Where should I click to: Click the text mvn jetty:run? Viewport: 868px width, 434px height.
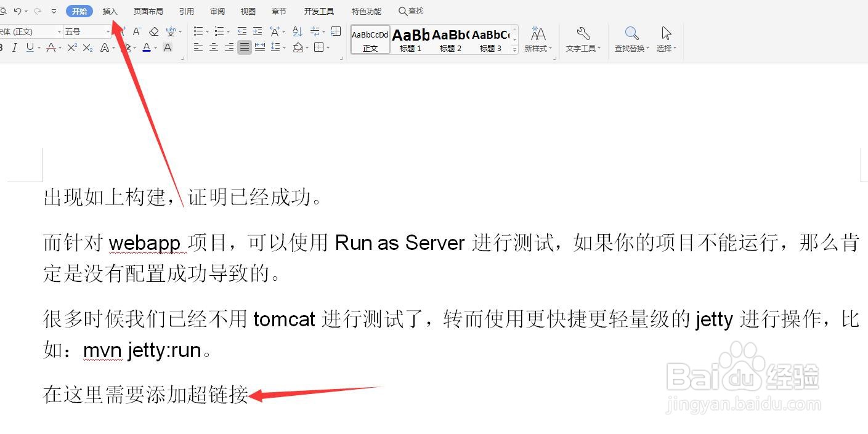click(x=142, y=350)
